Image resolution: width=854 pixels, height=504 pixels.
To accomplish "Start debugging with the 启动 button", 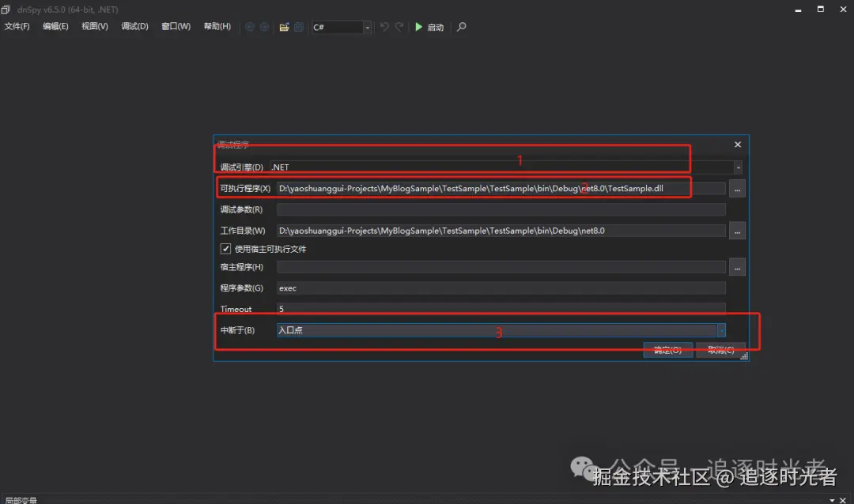I will [429, 27].
